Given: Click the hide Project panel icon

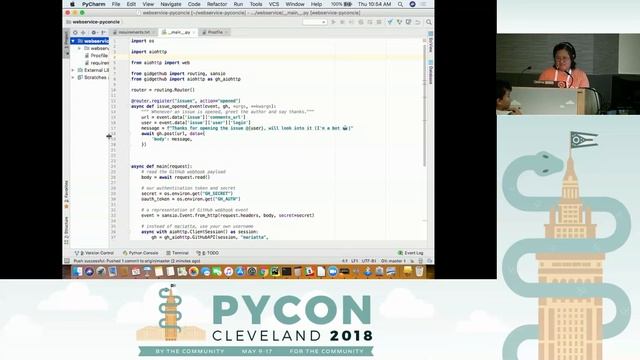Looking at the screenshot, I should pyautogui.click(x=103, y=32).
